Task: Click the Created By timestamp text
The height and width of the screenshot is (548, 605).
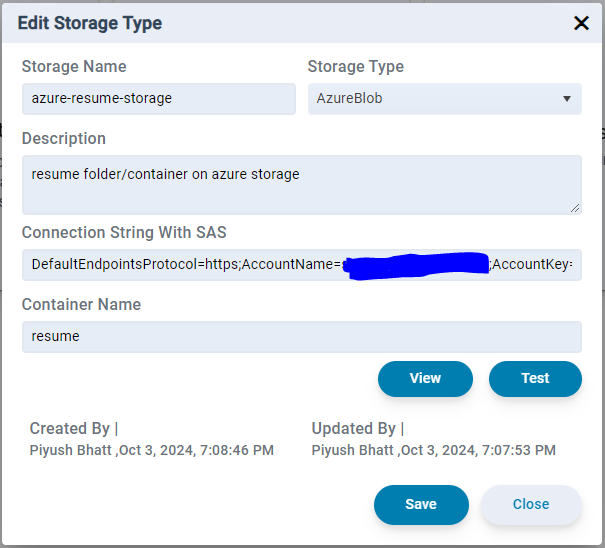Action: pos(152,450)
